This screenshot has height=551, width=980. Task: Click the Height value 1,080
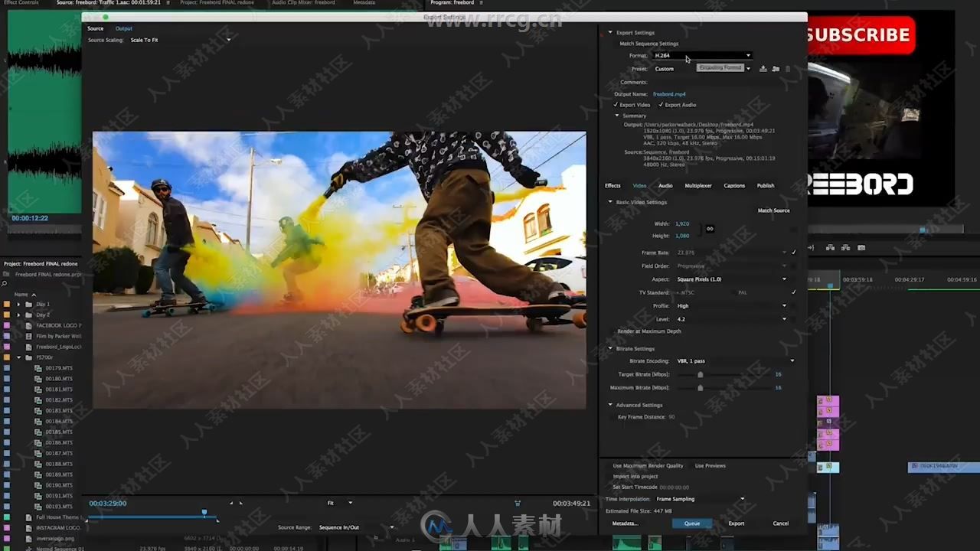681,236
